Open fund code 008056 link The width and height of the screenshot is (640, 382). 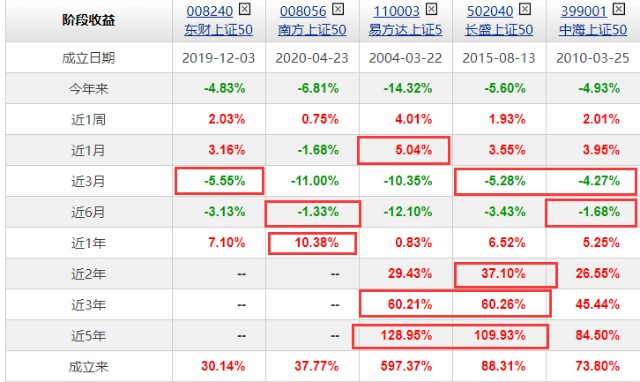click(x=303, y=11)
